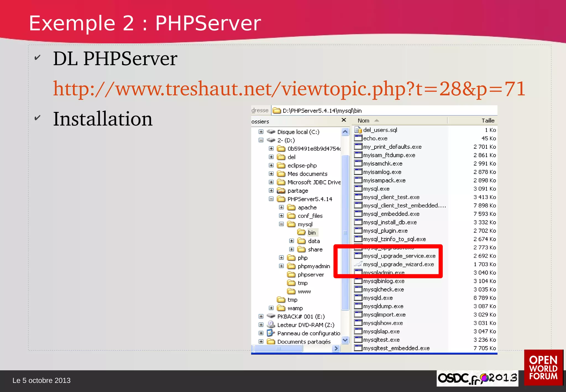Select the mysql.exe file icon

pyautogui.click(x=358, y=188)
